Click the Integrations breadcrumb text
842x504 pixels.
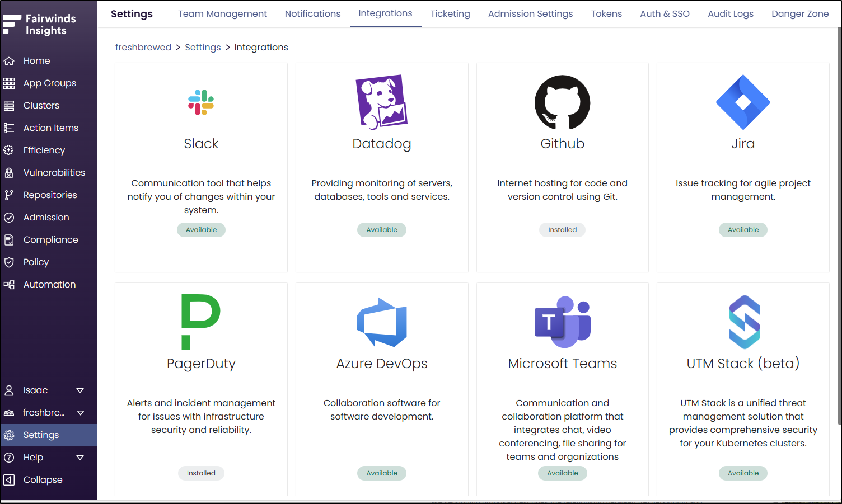pyautogui.click(x=261, y=48)
